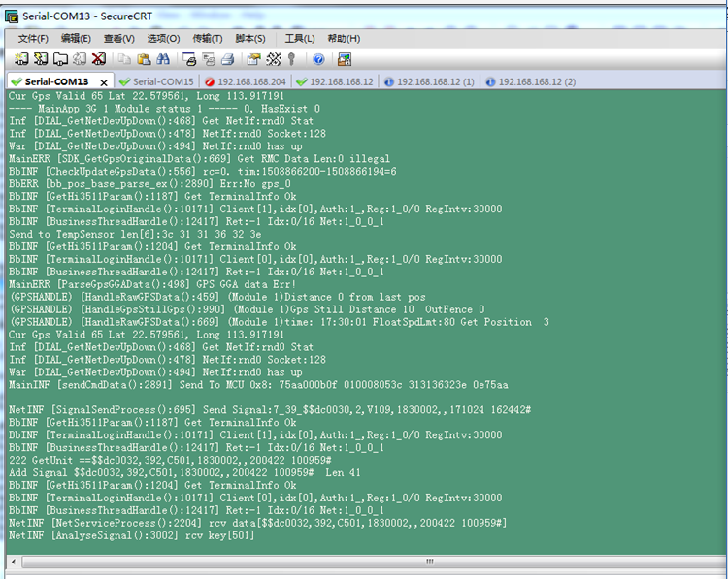728x579 pixels.
Task: Click the green check on Serial-COM13 tab
Action: pos(17,81)
